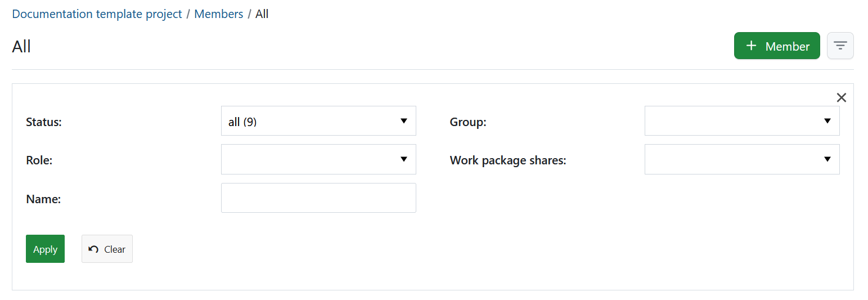Click the reset arrow icon beside Clear
The image size is (868, 300).
(x=93, y=249)
